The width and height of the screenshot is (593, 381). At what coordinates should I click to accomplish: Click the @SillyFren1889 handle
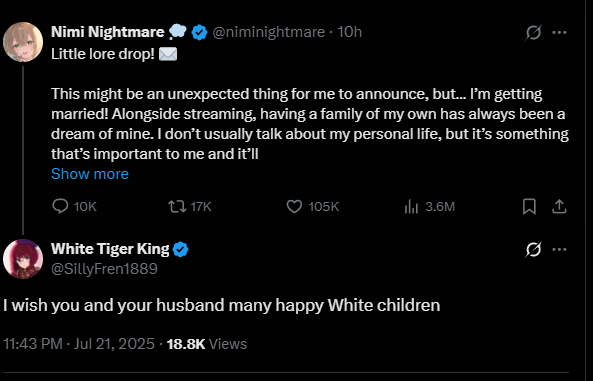(x=104, y=269)
